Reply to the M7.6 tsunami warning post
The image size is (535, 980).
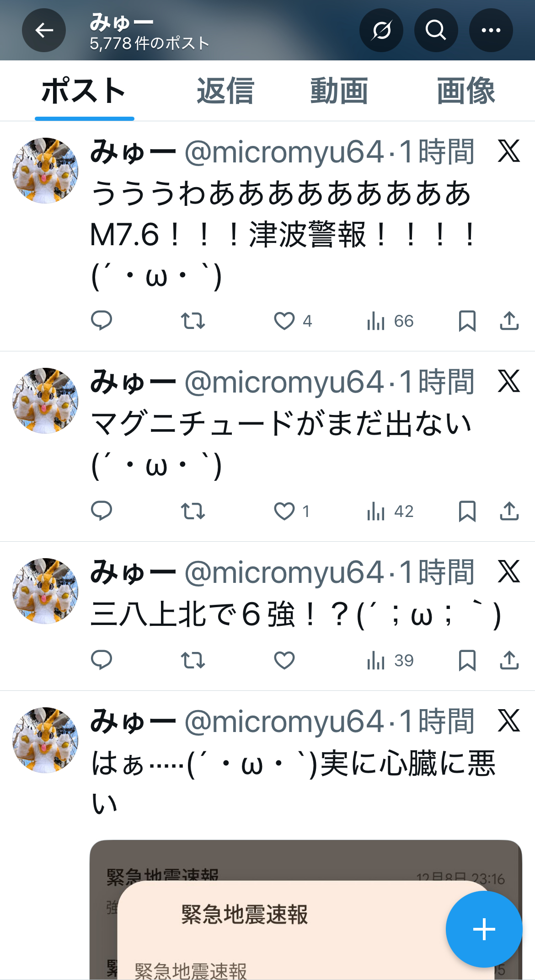point(102,321)
